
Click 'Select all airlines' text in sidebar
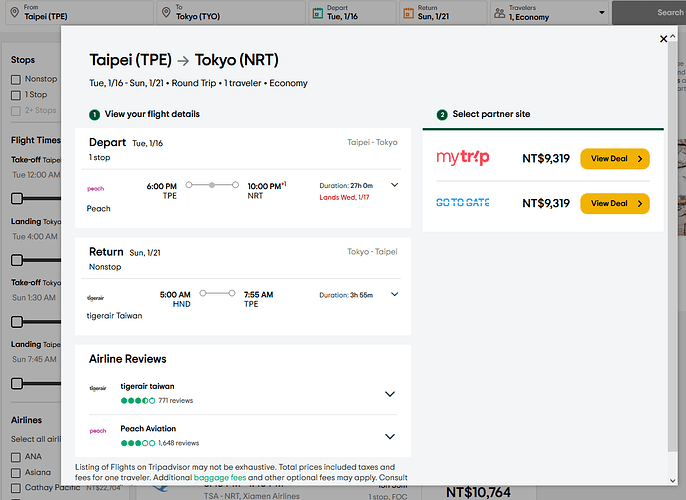[36, 439]
